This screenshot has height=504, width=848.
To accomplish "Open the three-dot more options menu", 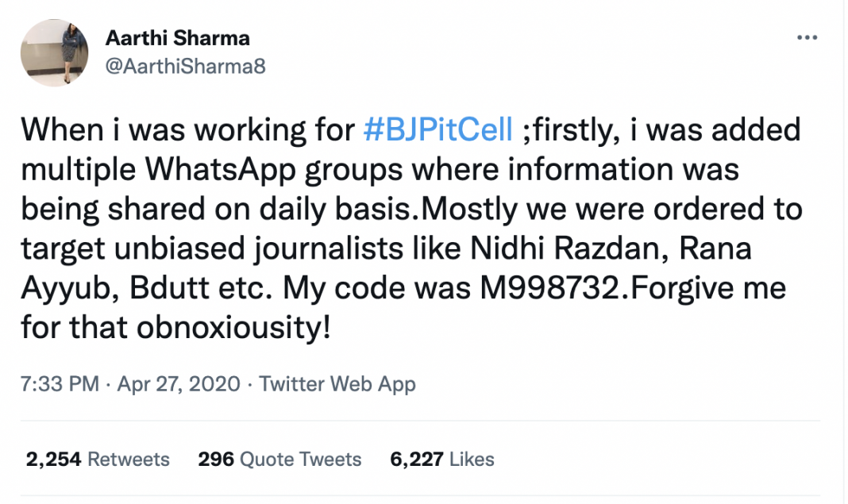I will pos(807,37).
